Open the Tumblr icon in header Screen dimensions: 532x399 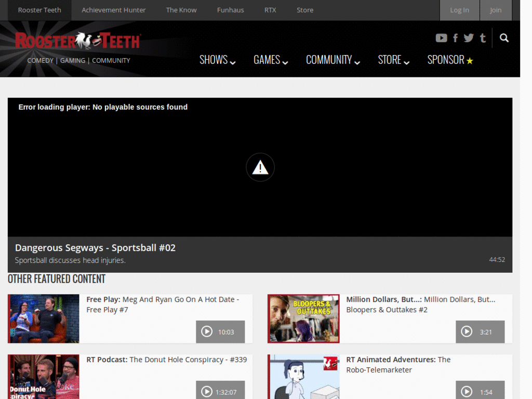pos(483,37)
